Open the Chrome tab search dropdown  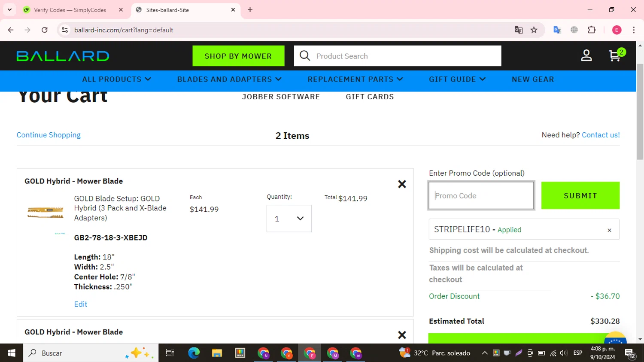(x=9, y=10)
